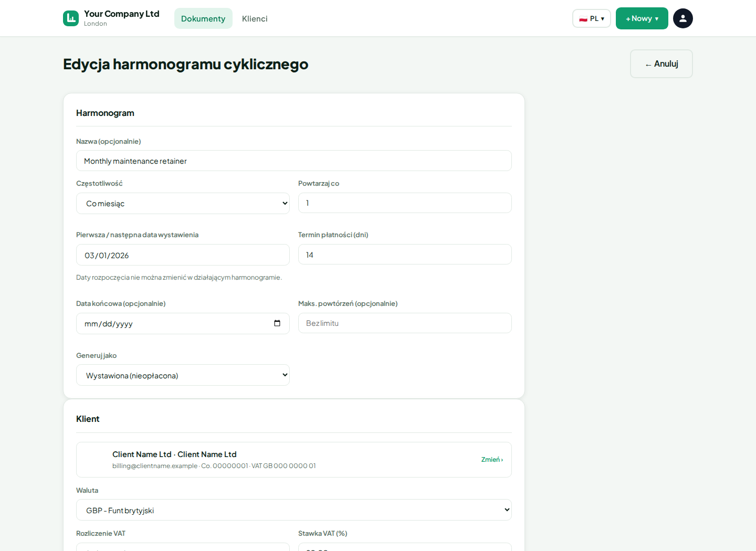This screenshot has width=756, height=551.
Task: Click the Klient section heading
Action: tap(88, 419)
